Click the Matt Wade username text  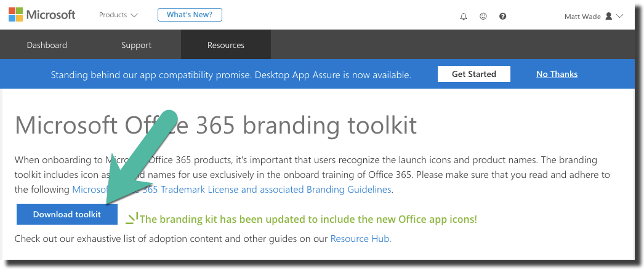click(x=583, y=17)
